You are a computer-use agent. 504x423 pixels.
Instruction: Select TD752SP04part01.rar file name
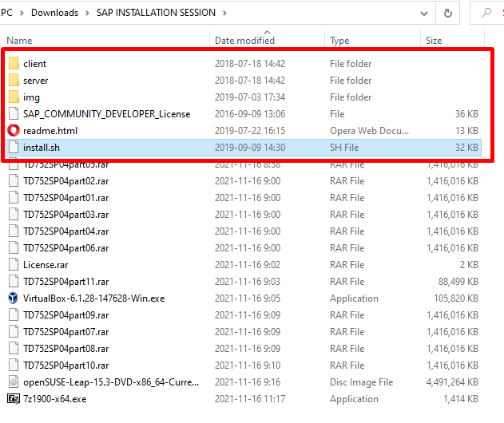click(x=65, y=197)
